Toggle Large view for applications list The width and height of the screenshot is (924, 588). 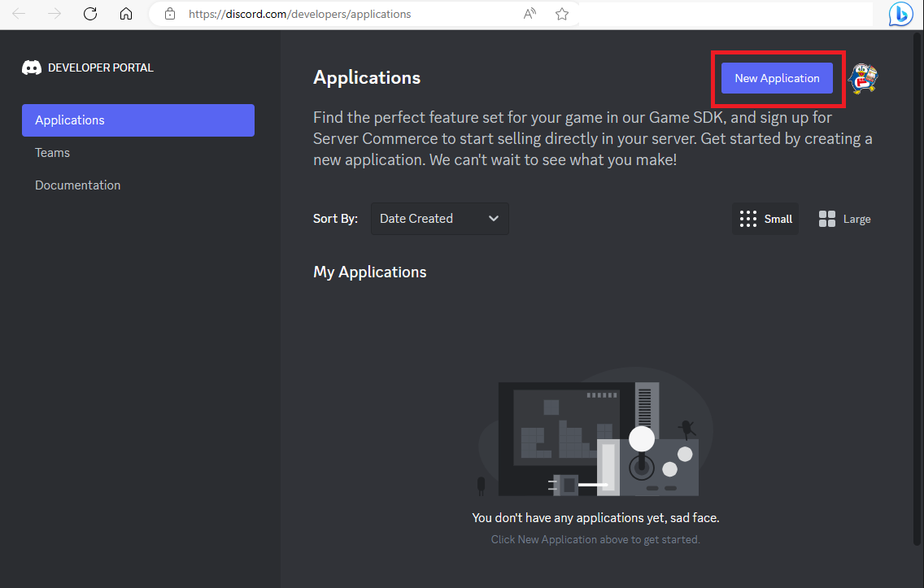click(844, 218)
